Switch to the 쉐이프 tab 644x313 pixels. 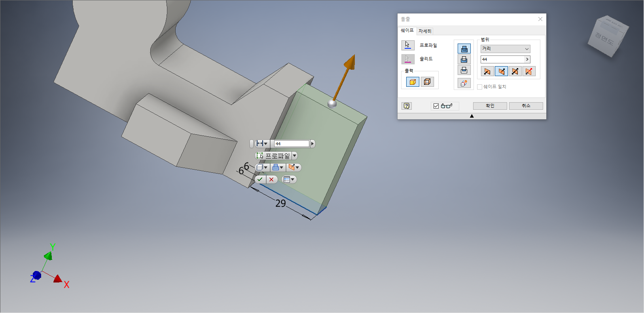(407, 31)
